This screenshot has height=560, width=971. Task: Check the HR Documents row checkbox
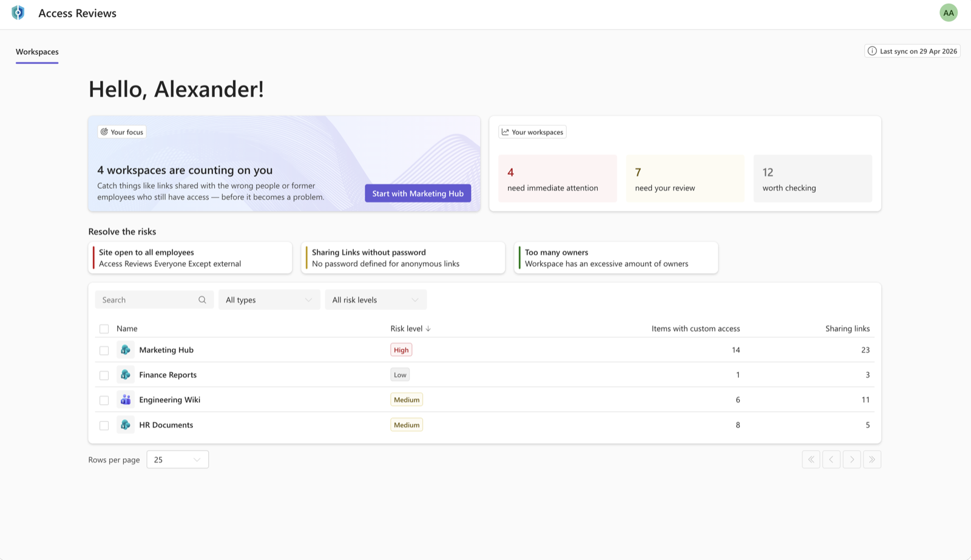click(104, 425)
